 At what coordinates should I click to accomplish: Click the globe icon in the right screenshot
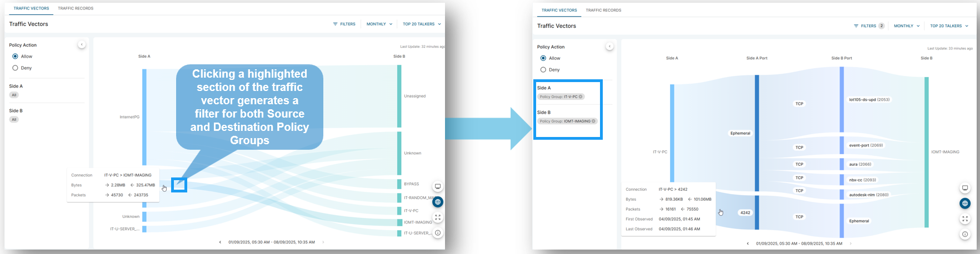click(965, 204)
